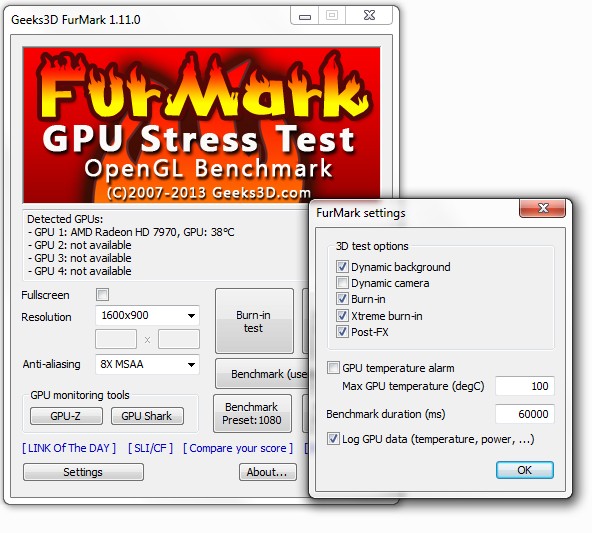Disable the Post-FX checkbox

click(342, 332)
